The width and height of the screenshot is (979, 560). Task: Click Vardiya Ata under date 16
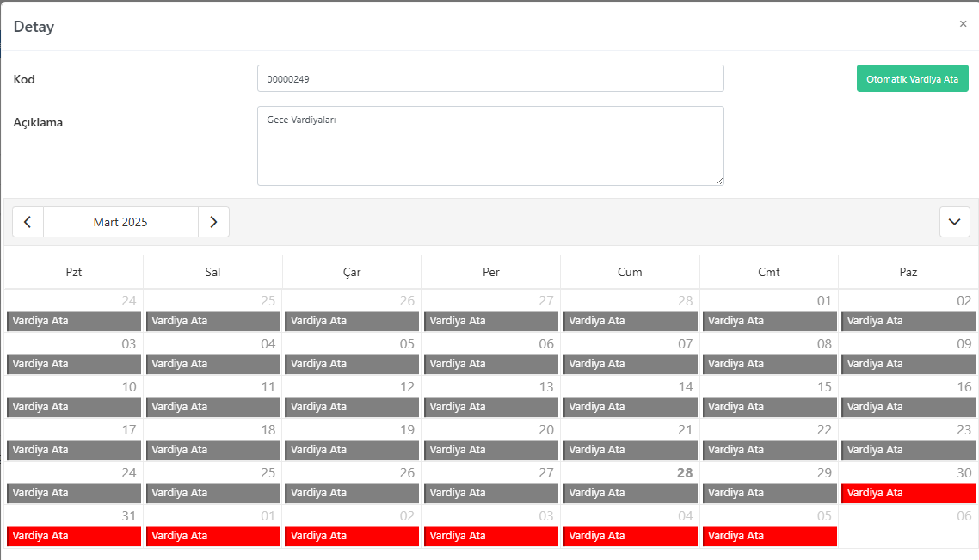(908, 407)
